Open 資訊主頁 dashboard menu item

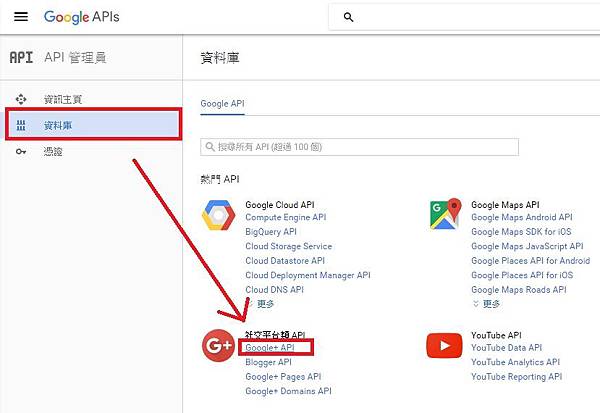point(63,100)
